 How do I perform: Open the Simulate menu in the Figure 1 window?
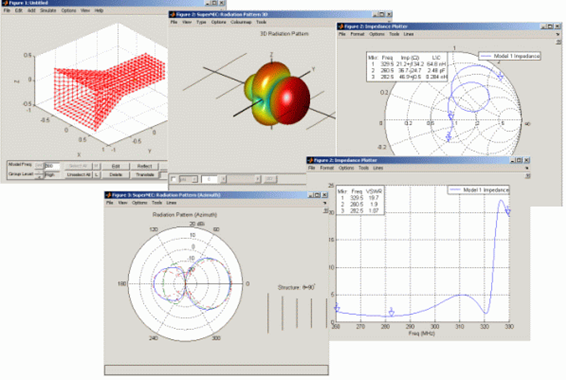point(48,11)
